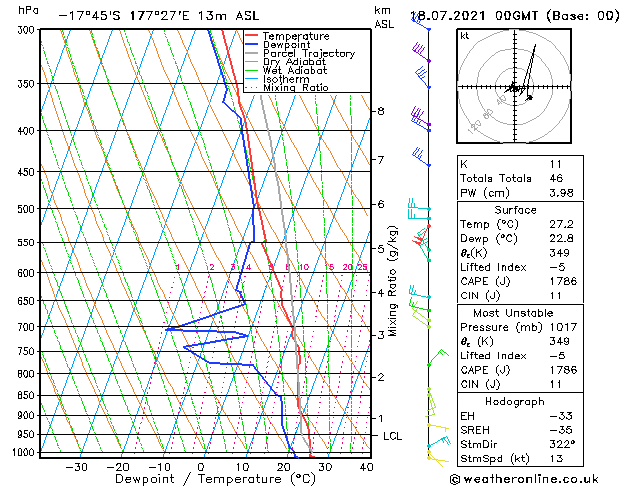629x486 pixels.
Task: Click the blue Dewpoint line sample in legend
Action: [x=251, y=44]
